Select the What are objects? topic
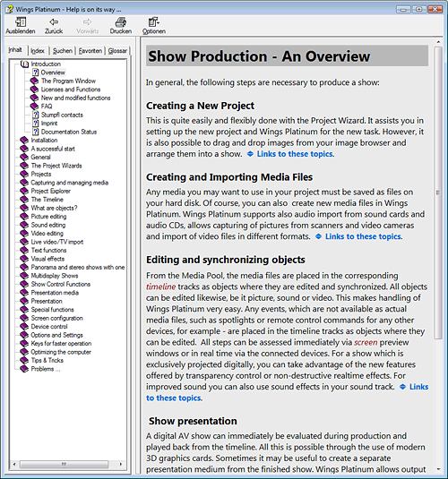448x479 pixels. [54, 208]
